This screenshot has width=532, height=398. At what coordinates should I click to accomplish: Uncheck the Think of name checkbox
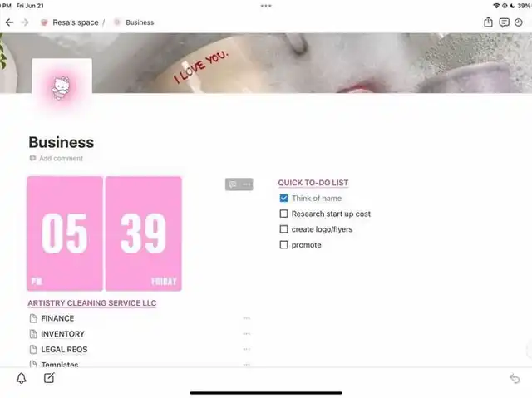(283, 198)
